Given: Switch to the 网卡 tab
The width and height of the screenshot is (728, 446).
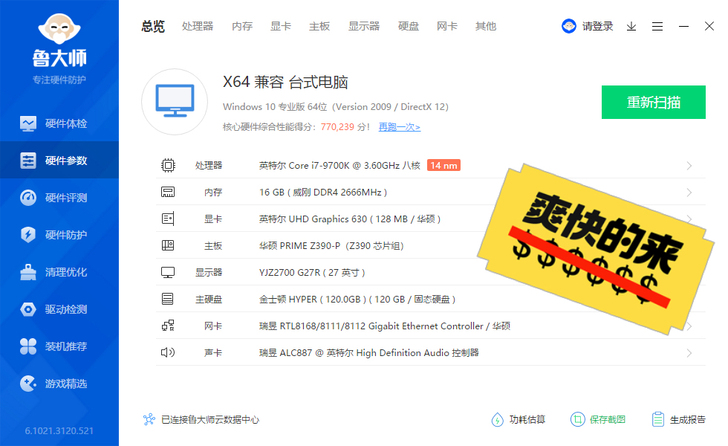Looking at the screenshot, I should click(x=447, y=26).
